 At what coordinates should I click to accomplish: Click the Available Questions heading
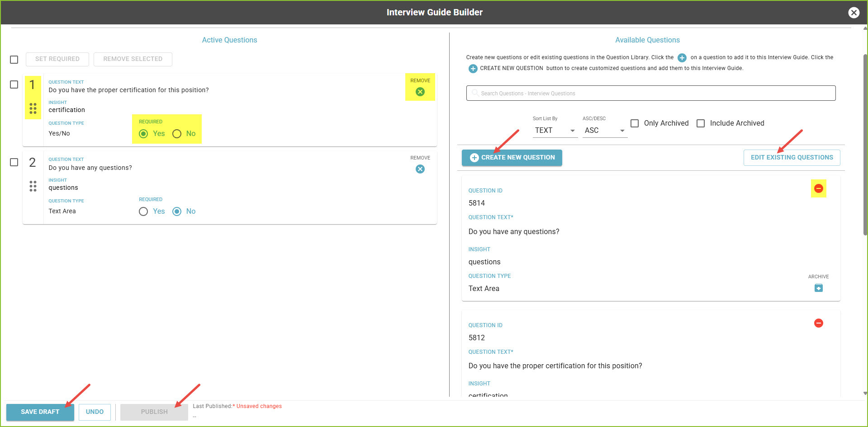(647, 40)
